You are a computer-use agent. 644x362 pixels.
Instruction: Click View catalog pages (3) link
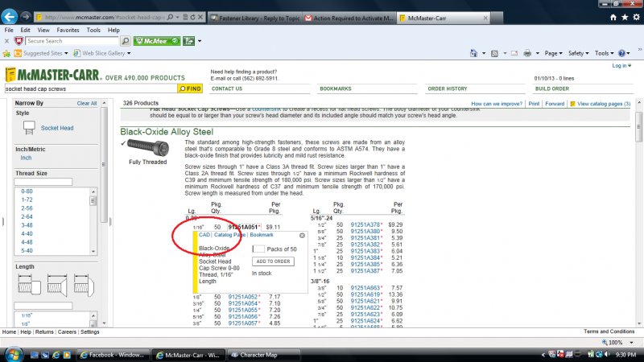[604, 104]
